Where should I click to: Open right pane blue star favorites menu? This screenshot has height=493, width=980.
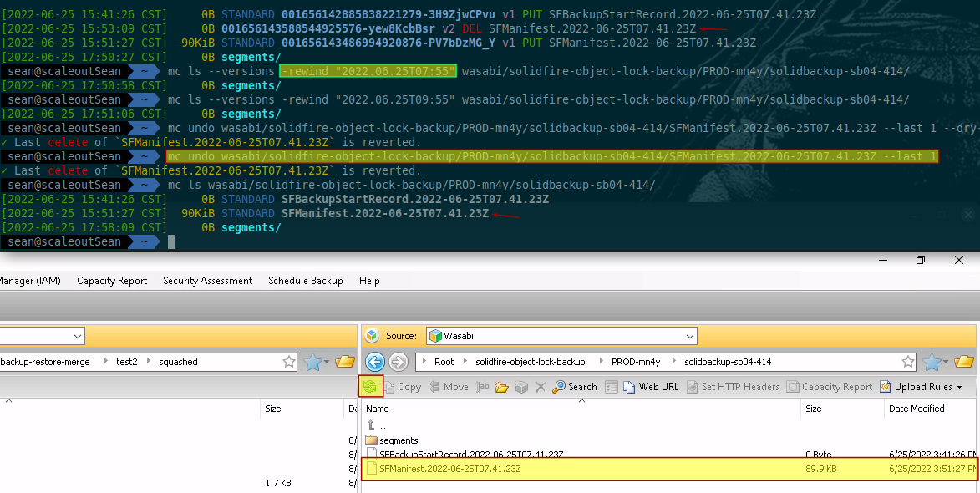pos(937,362)
